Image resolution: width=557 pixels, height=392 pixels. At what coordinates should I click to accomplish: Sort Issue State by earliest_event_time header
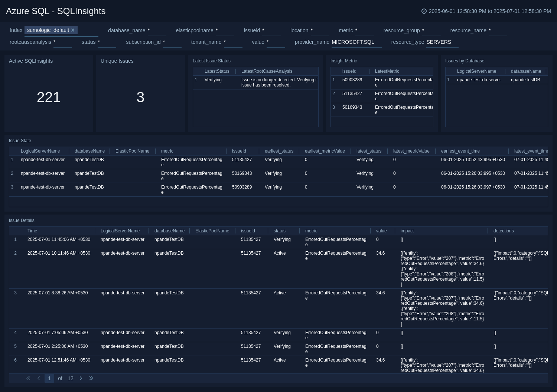click(x=460, y=151)
